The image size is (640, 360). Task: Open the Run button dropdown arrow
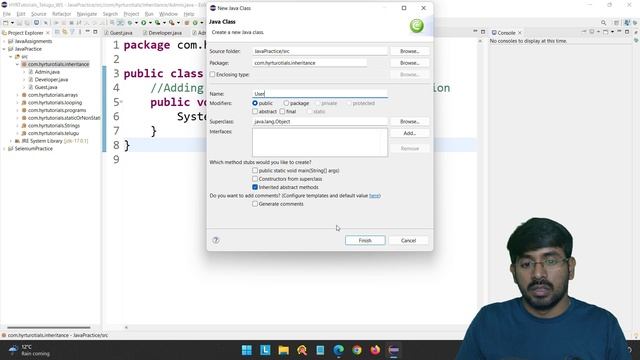(x=150, y=23)
